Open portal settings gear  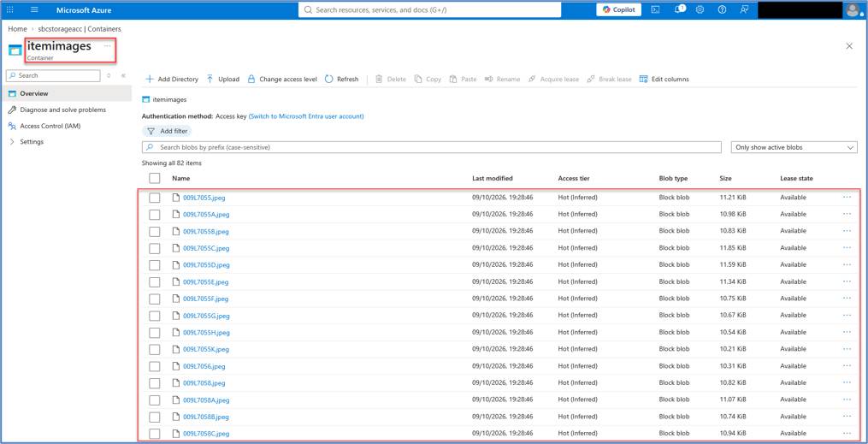coord(700,10)
